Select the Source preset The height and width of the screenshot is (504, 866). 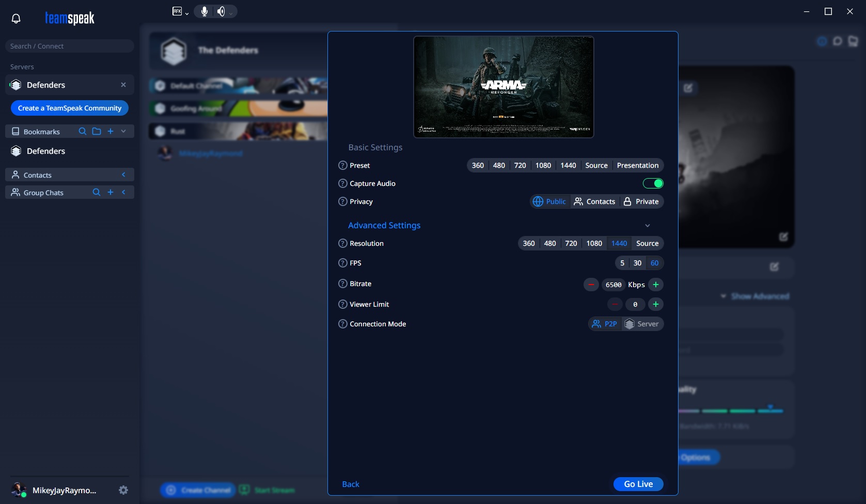pos(596,165)
